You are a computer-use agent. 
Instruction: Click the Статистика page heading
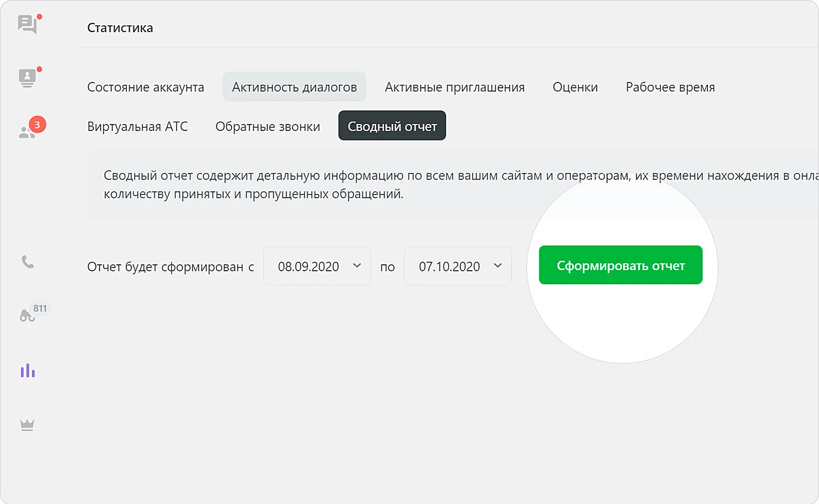coord(121,27)
